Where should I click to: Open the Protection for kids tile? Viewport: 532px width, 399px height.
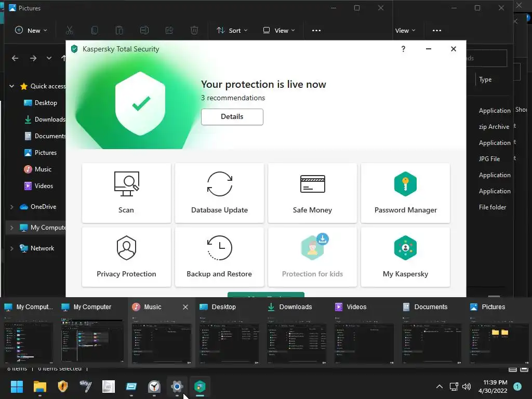click(x=312, y=257)
